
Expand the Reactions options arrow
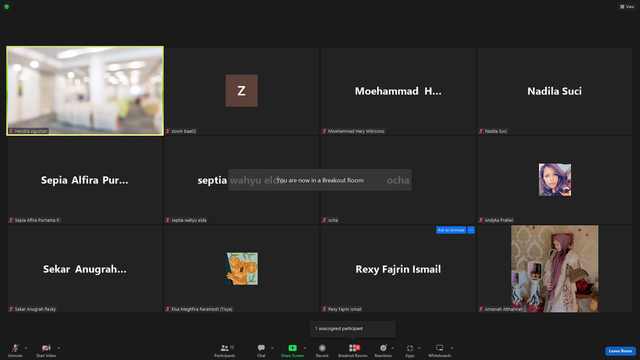393,348
